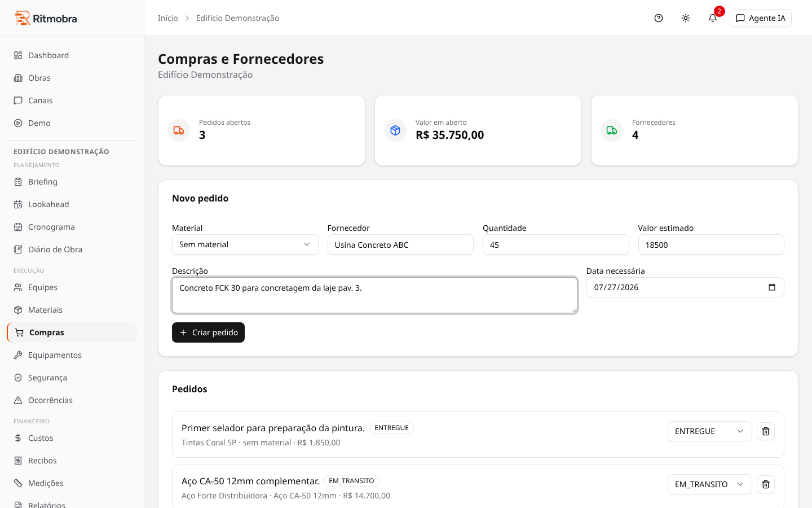This screenshot has width=812, height=508.
Task: Click the Data necessária date field
Action: (685, 287)
